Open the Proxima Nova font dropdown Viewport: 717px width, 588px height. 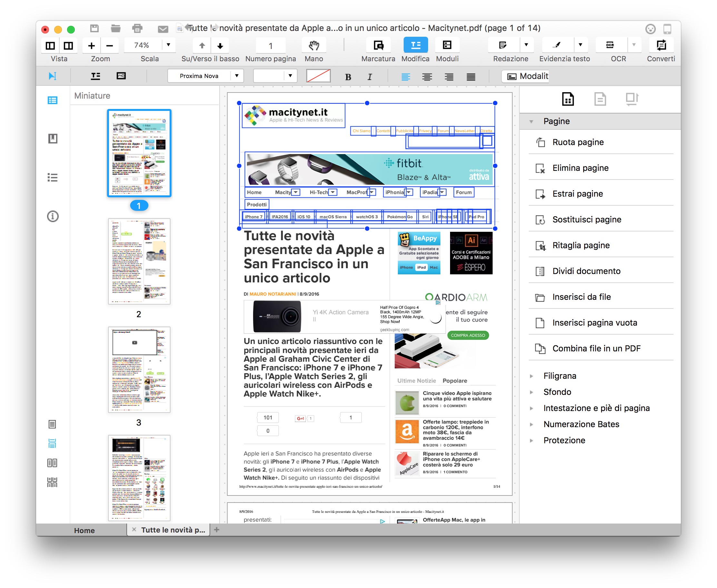coord(237,76)
